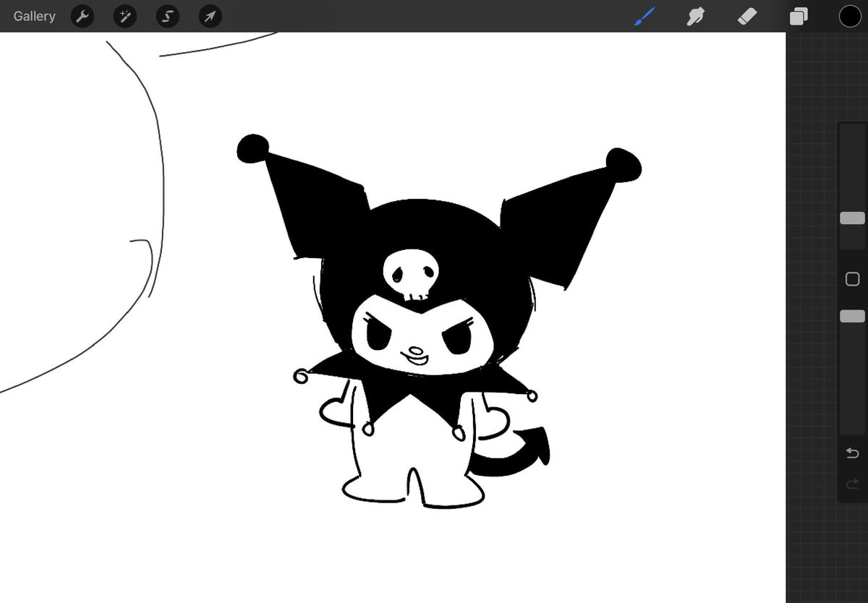Open the Adjustments magic wand menu
Viewport: 868px width, 603px height.
pos(125,16)
